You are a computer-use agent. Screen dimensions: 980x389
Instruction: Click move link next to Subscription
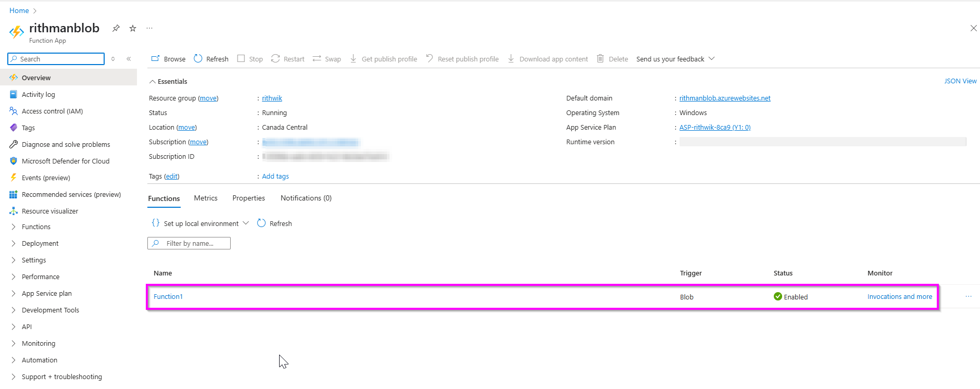pos(198,142)
